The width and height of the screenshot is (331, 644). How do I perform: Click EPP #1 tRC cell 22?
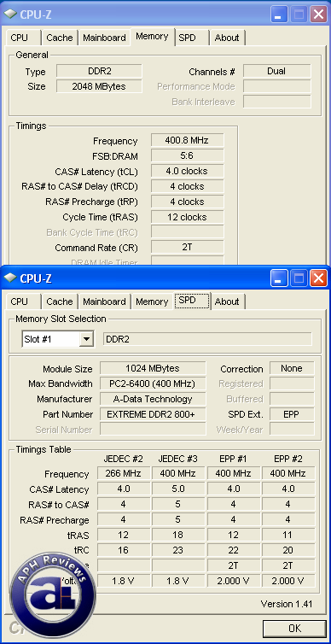[x=233, y=550]
